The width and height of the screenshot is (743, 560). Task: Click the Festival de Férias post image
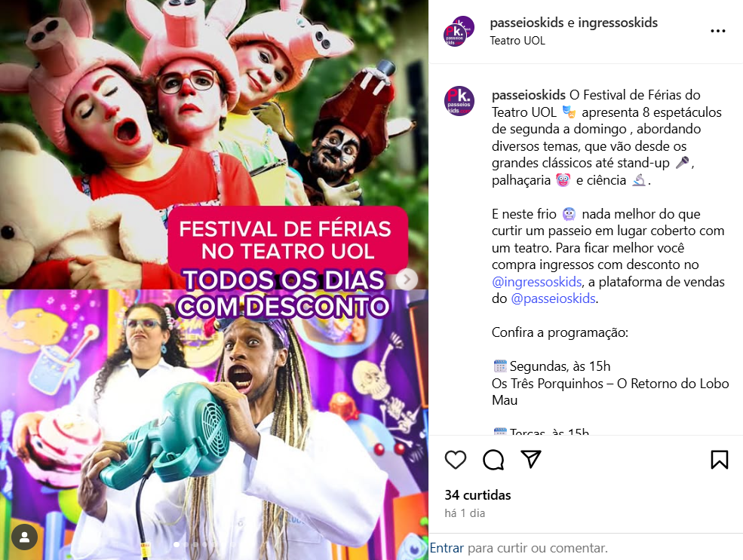coord(214,280)
